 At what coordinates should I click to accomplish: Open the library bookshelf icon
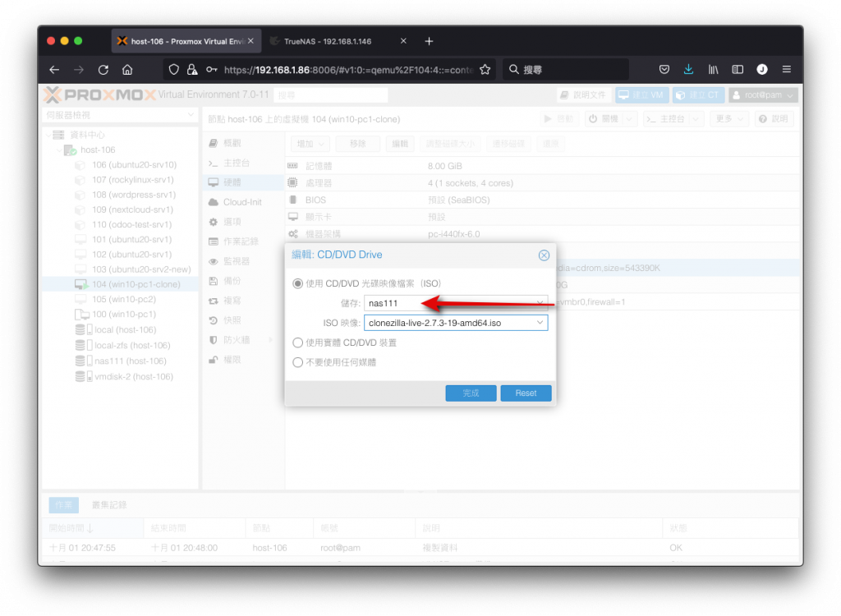click(x=714, y=69)
